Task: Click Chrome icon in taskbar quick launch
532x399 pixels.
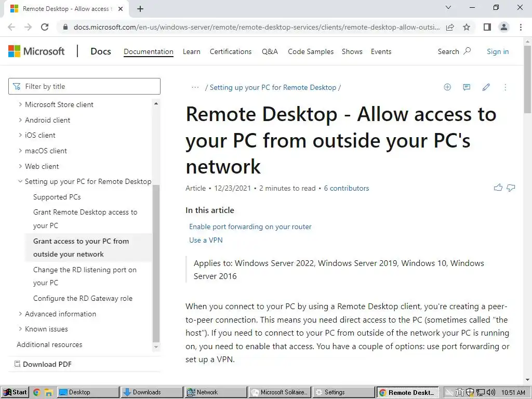Action: click(x=37, y=392)
